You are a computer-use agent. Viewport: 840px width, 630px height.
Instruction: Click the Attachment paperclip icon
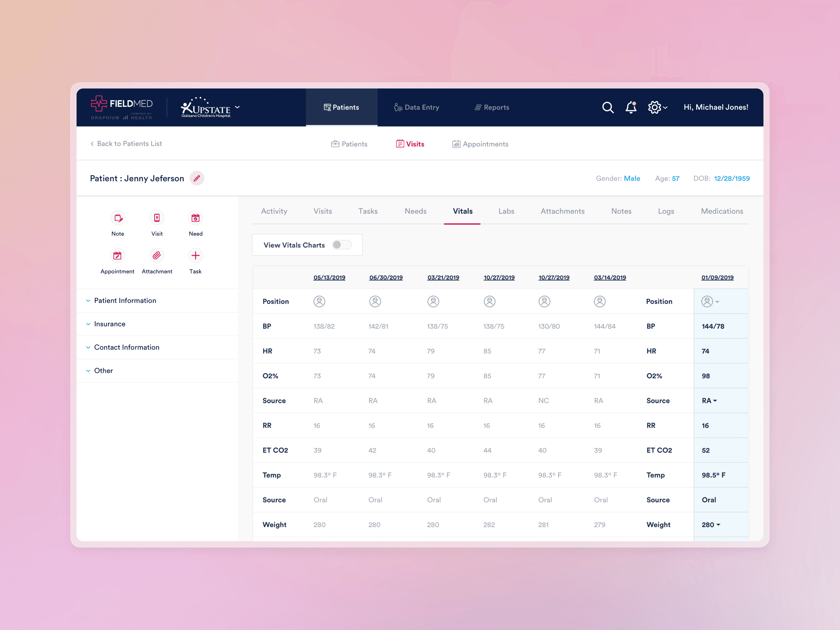click(x=157, y=256)
